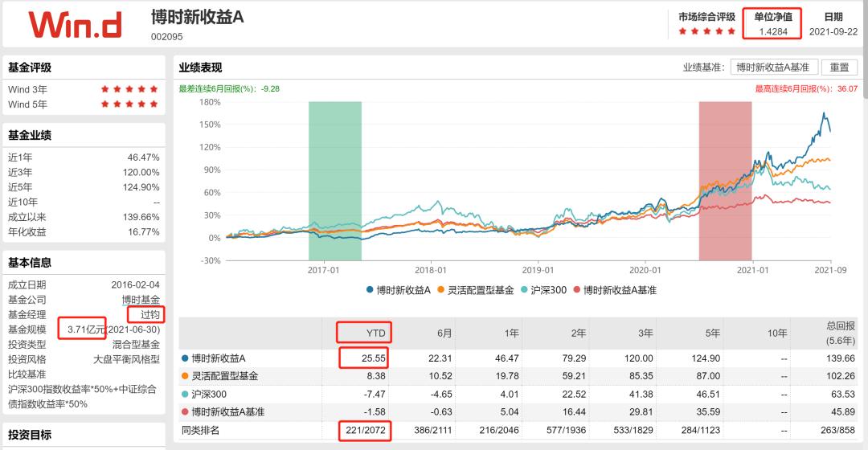Click the 成立以来 return 139.66%
This screenshot has width=868, height=450.
pyautogui.click(x=141, y=217)
